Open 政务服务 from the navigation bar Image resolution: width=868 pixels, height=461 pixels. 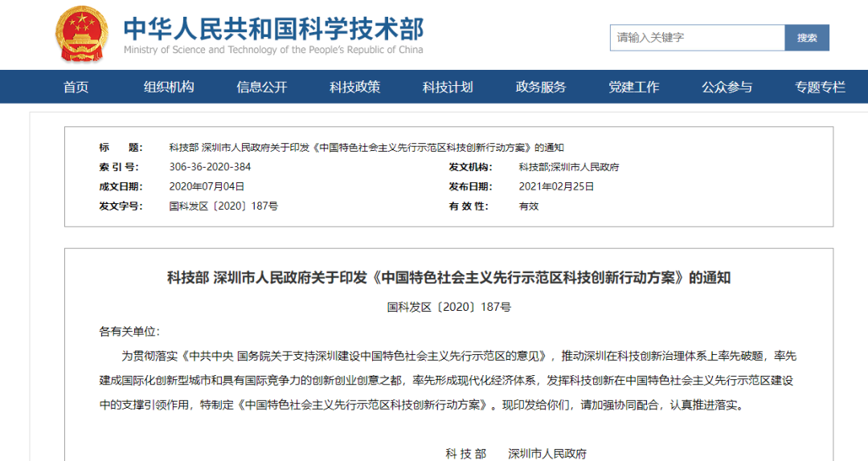click(541, 88)
